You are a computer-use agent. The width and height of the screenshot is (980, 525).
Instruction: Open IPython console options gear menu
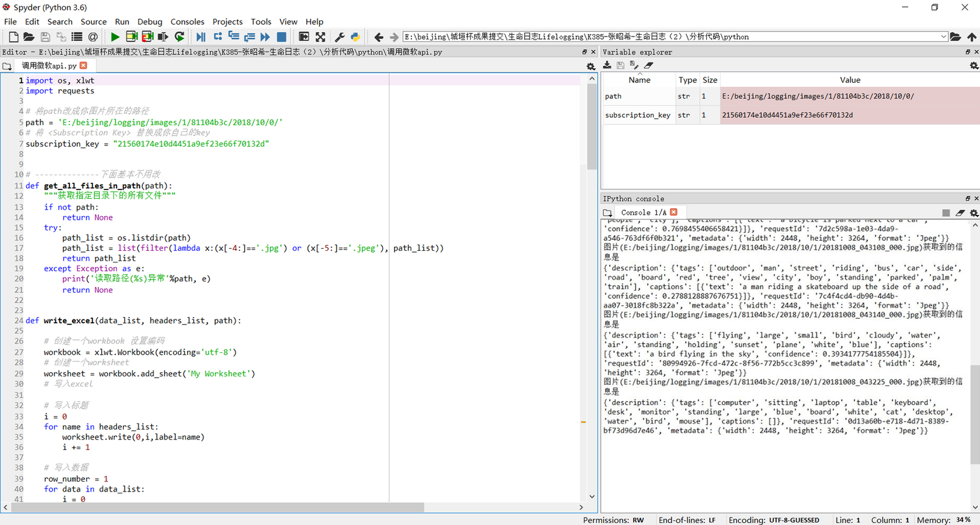(x=974, y=212)
